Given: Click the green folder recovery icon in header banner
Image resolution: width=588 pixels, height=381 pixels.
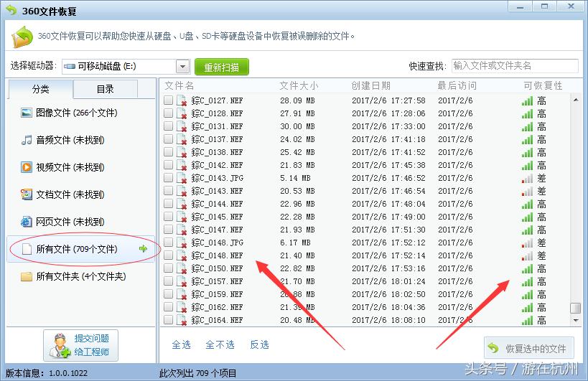Looking at the screenshot, I should pos(22,37).
